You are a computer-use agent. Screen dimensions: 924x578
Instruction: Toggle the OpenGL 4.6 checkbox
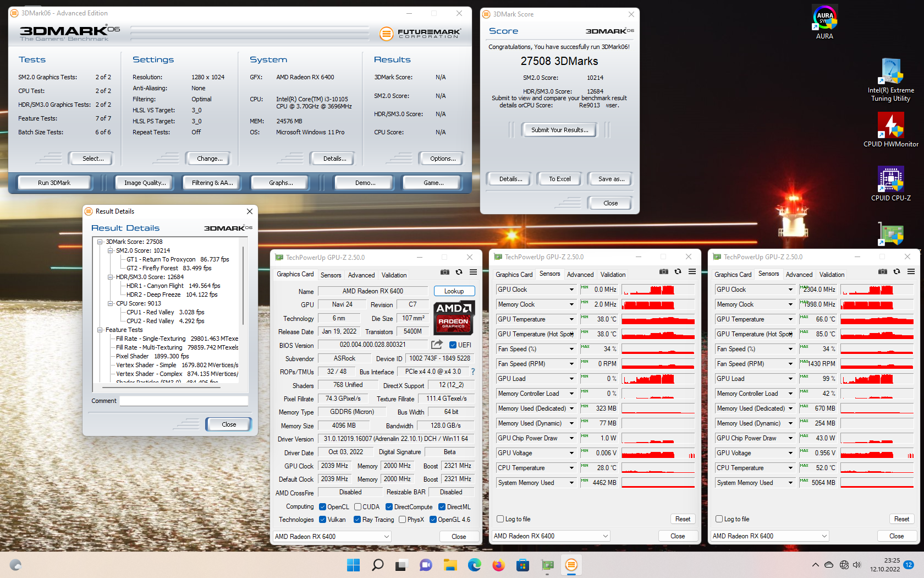point(433,520)
